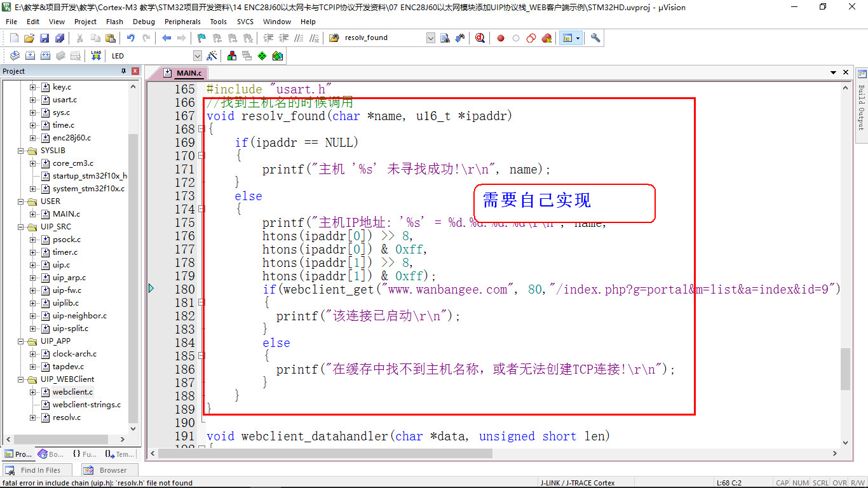Open the resolv_found search dropdown
The image size is (868, 488).
point(430,38)
